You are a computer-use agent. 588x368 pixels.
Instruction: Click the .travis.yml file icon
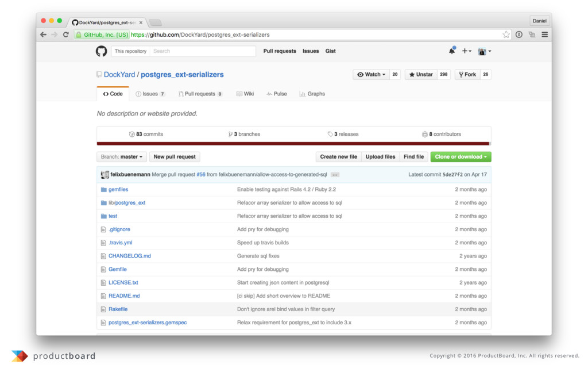tap(103, 243)
